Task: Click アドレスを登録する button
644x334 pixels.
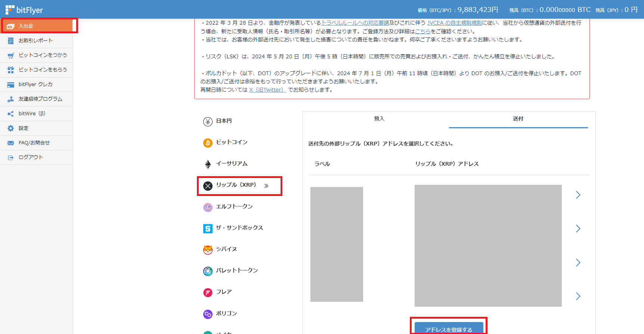Action: 449,328
